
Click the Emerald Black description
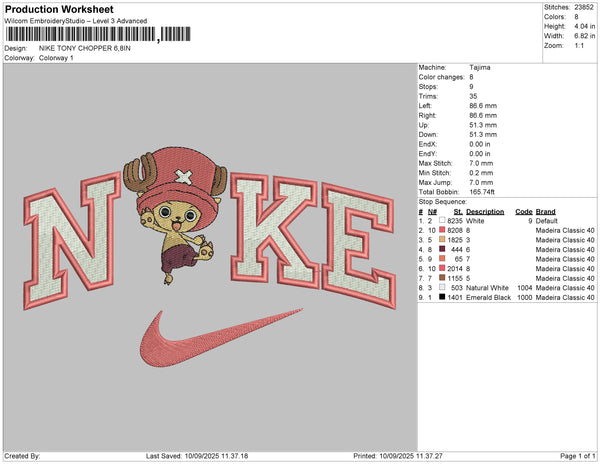tap(488, 297)
